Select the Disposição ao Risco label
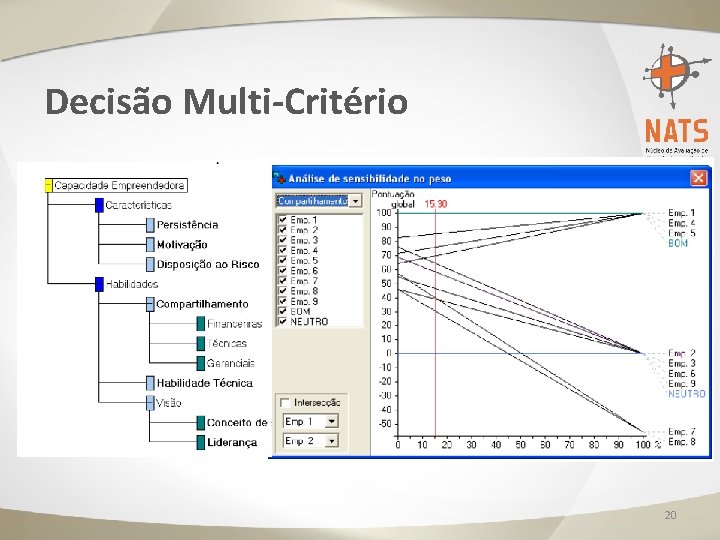This screenshot has height=540, width=720. point(208,264)
